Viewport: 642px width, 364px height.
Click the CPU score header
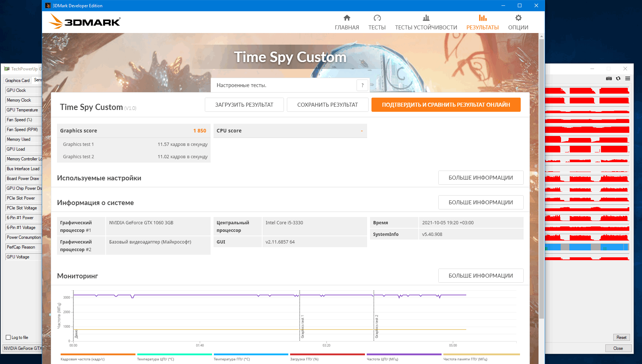290,131
